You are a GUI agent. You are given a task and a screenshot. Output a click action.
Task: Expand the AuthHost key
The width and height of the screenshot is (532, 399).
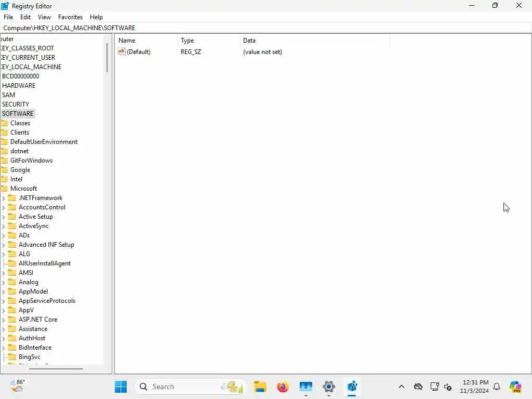point(4,338)
